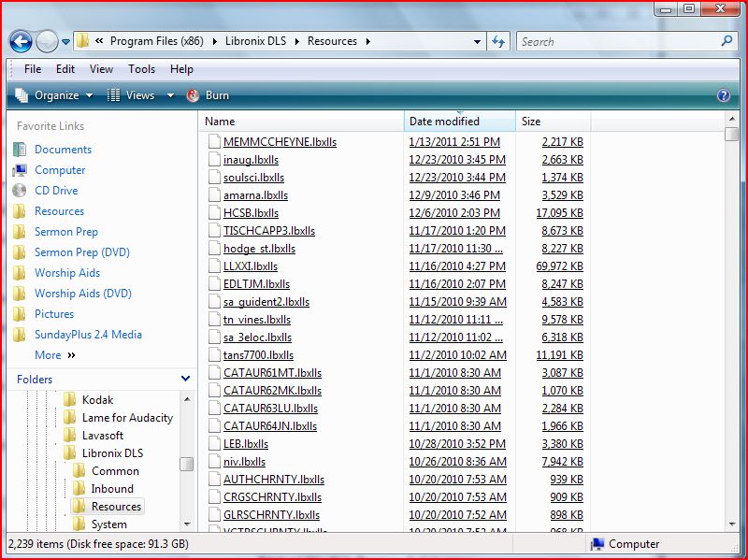Select the Inbound subfolder
This screenshot has width=748, height=560.
pyautogui.click(x=112, y=488)
